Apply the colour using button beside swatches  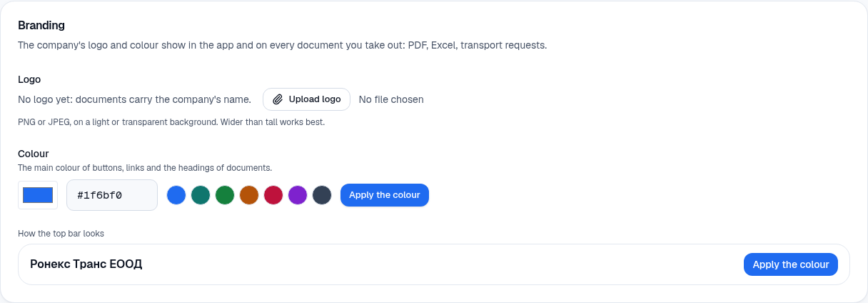click(385, 195)
